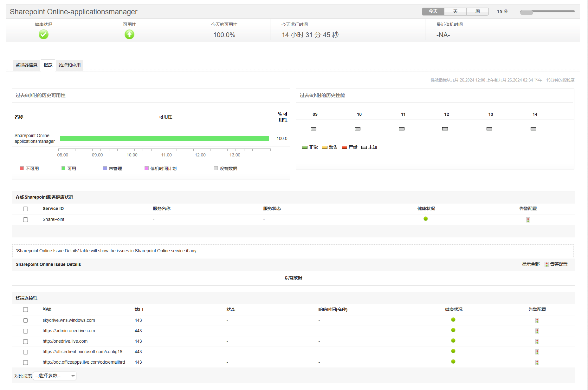The image size is (588, 390).
Task: Check the officeclient.microsoft.com/config16 row checkbox
Action: pyautogui.click(x=25, y=352)
